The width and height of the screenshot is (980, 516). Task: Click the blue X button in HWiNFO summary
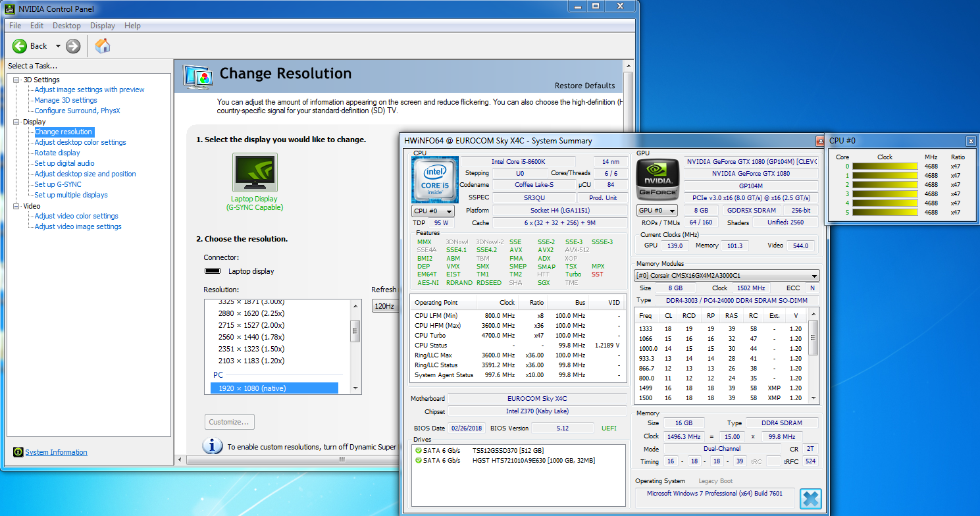point(811,498)
